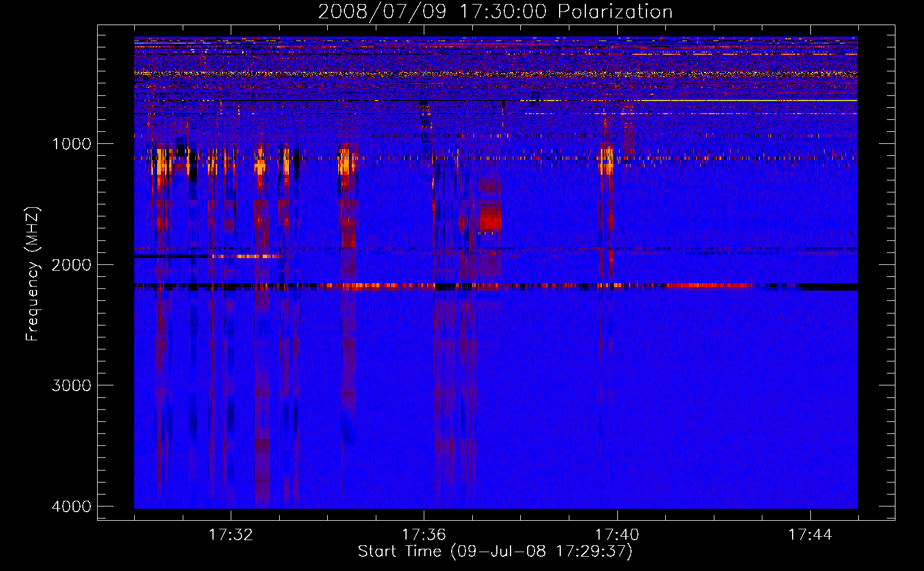Viewport: 924px width, 571px height.
Task: Click the 2000 frequency tick label
Action: [x=71, y=264]
